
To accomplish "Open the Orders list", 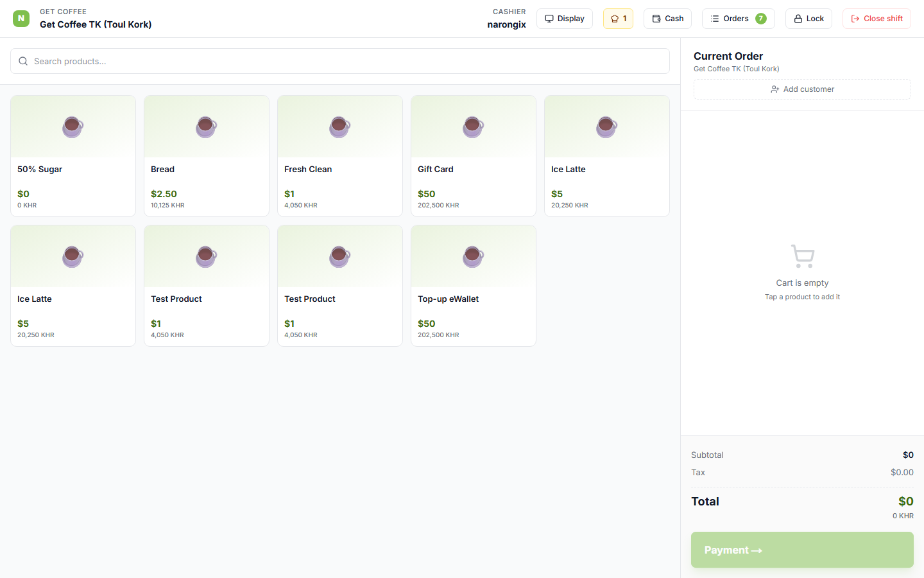I will [x=730, y=19].
